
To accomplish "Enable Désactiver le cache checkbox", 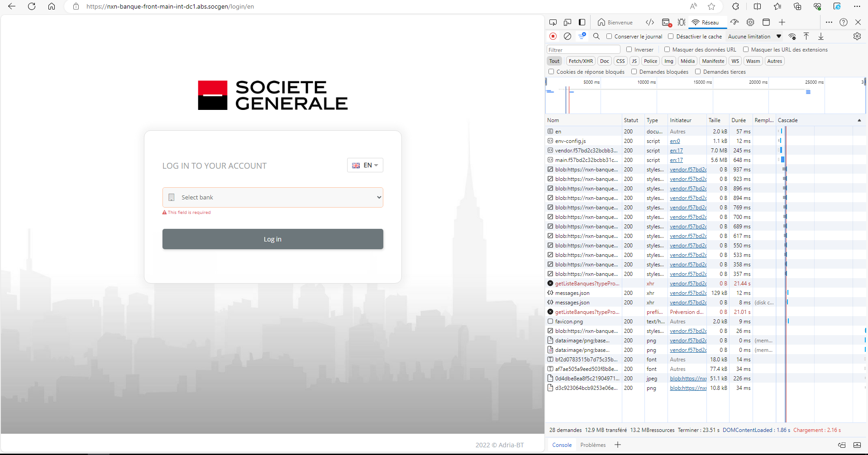I will 671,36.
